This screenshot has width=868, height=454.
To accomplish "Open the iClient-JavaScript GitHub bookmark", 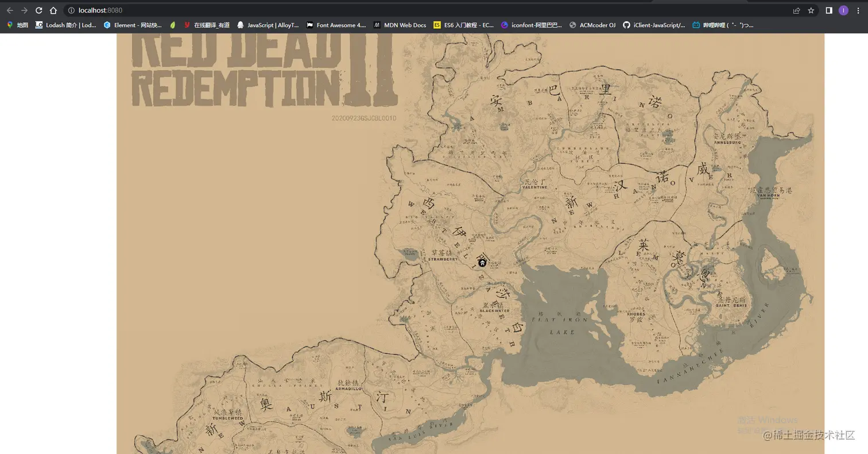I will tap(654, 25).
